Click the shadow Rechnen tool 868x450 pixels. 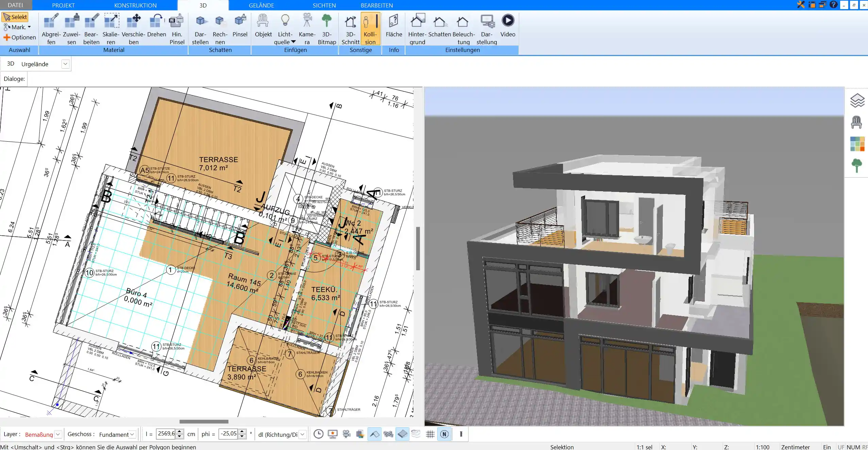(220, 29)
